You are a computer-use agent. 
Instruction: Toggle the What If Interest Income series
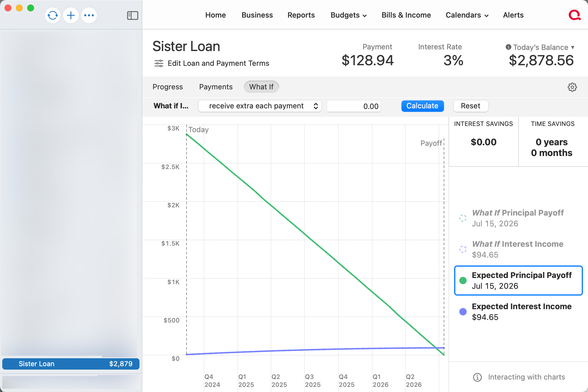pyautogui.click(x=463, y=249)
